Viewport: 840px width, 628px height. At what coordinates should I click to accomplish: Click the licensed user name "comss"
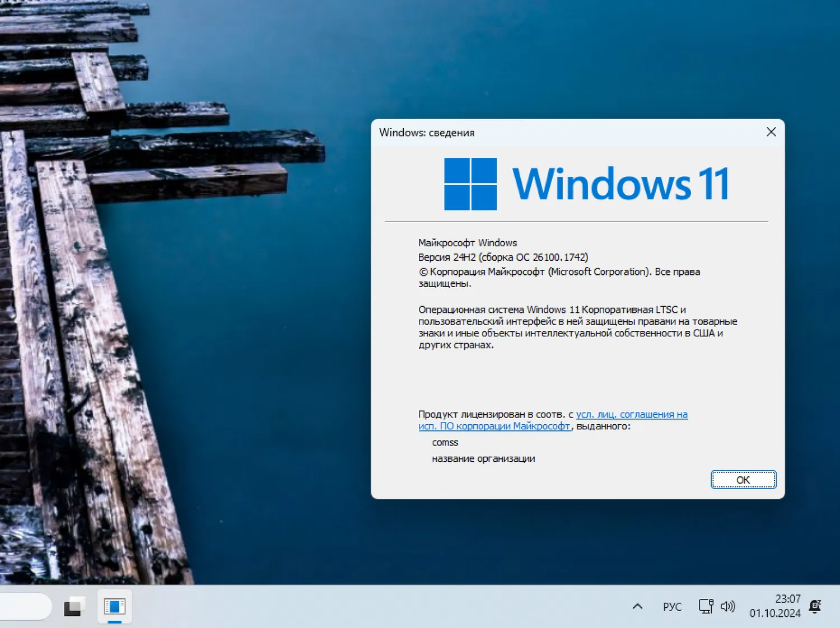(x=445, y=443)
